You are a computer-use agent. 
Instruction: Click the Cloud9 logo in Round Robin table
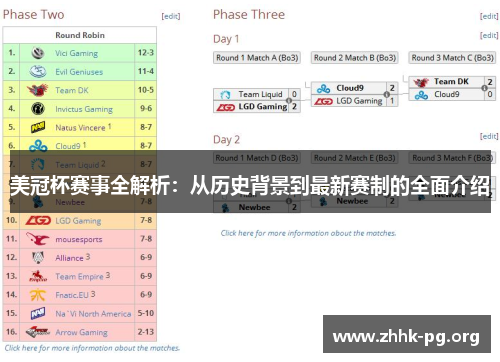(x=38, y=146)
